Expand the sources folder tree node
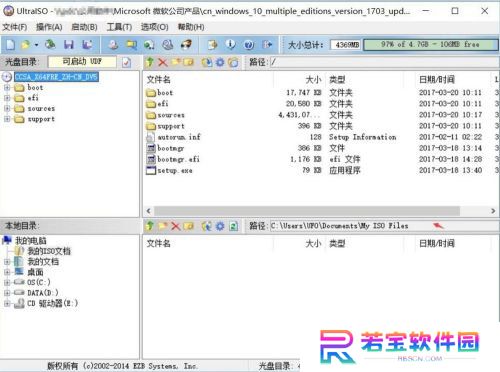500x372 pixels. [7, 109]
